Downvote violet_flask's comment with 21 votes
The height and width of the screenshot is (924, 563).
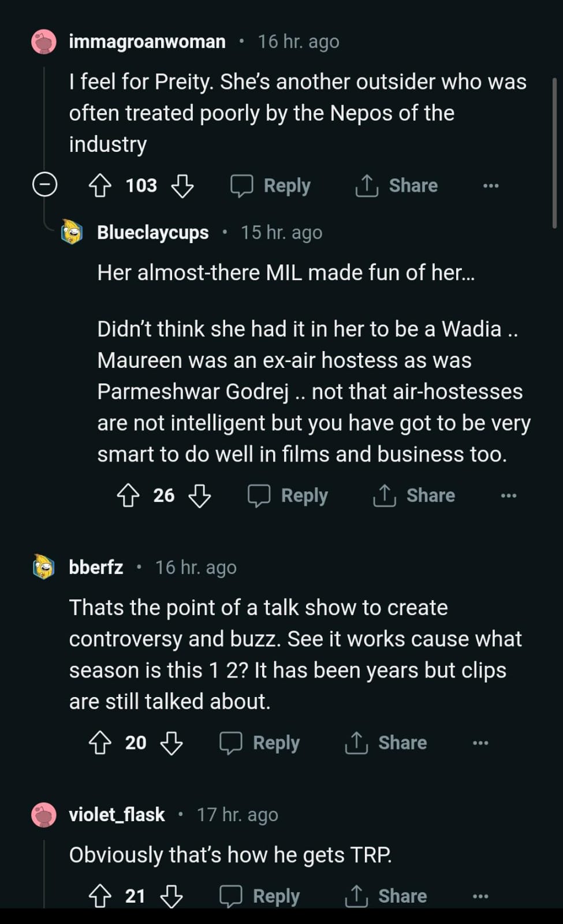tap(171, 896)
